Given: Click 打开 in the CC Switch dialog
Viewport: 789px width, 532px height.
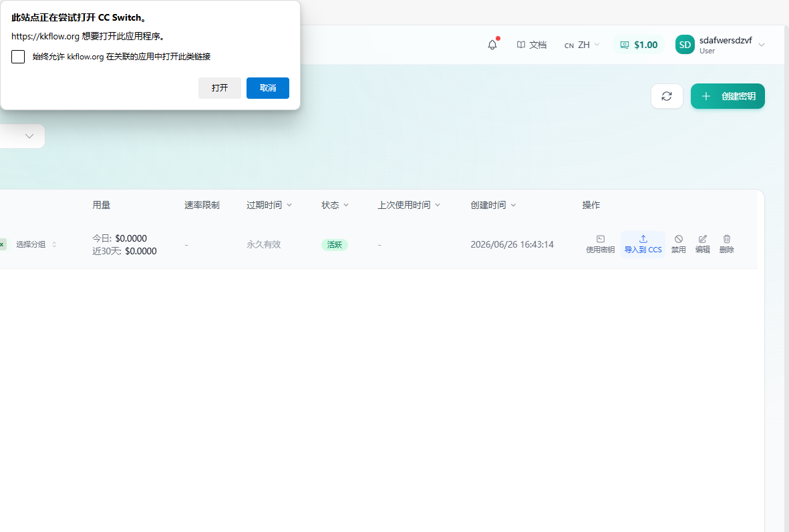Looking at the screenshot, I should [x=219, y=88].
